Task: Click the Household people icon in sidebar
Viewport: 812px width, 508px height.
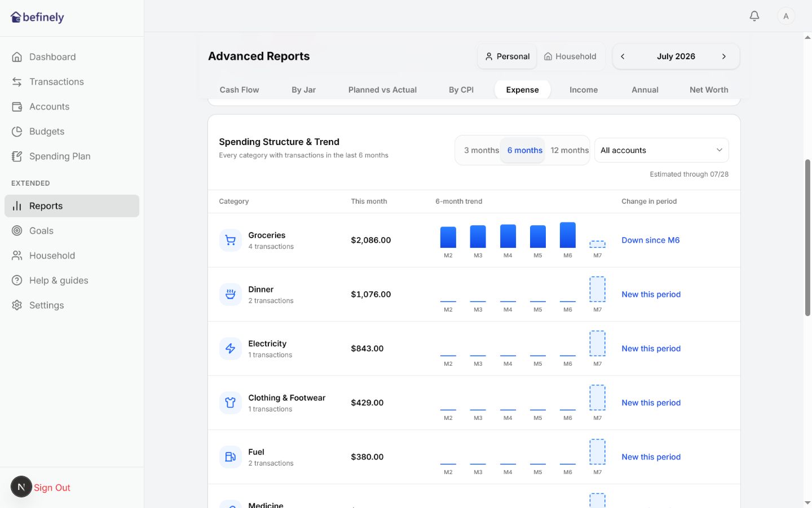Action: coord(17,256)
